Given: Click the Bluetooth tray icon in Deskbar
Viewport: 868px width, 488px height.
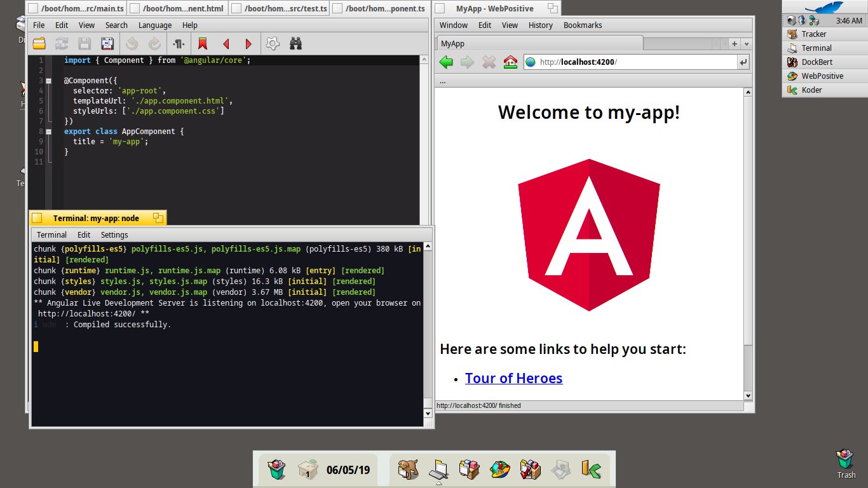Looking at the screenshot, I should click(x=802, y=21).
